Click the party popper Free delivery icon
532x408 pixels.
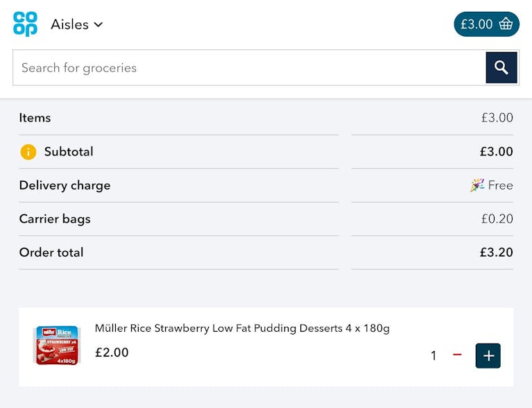pos(477,185)
